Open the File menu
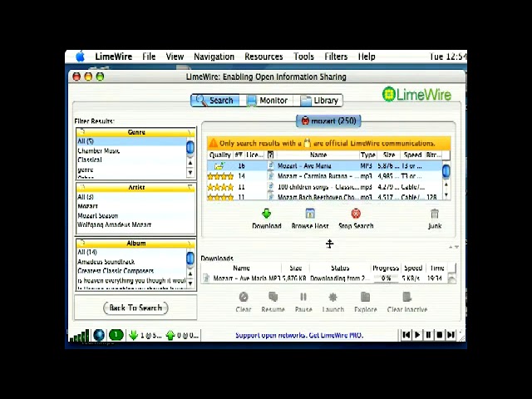The width and height of the screenshot is (532, 399). 149,57
